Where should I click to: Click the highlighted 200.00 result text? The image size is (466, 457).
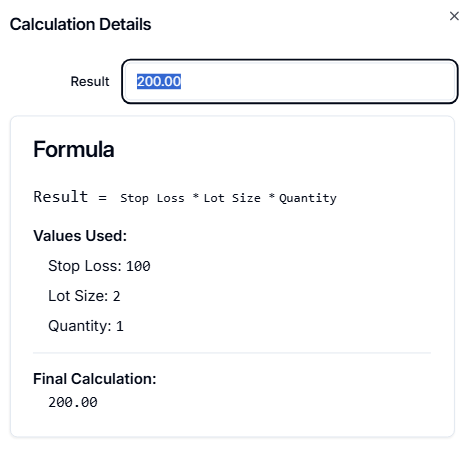click(x=159, y=81)
